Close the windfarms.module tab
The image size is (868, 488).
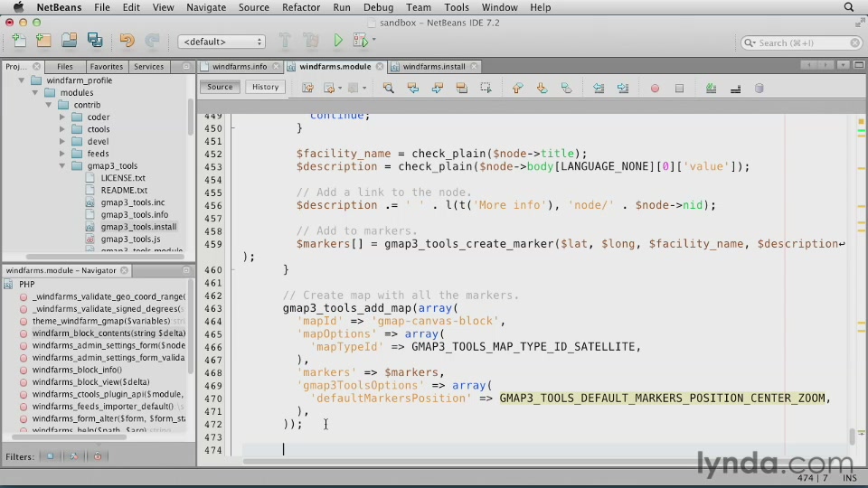(x=380, y=66)
